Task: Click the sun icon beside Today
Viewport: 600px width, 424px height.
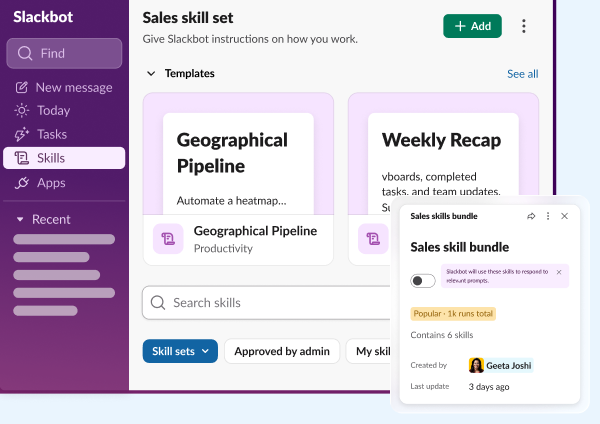Action: pyautogui.click(x=21, y=111)
